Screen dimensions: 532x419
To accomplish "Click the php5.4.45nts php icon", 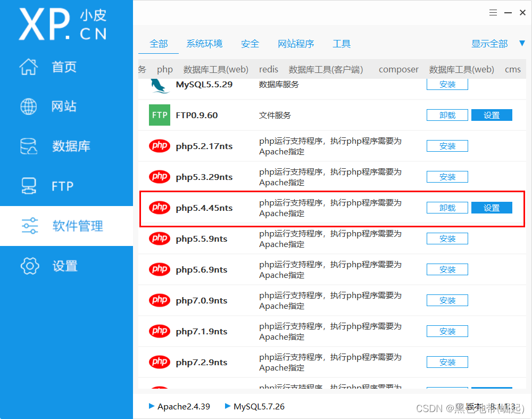I will point(160,208).
